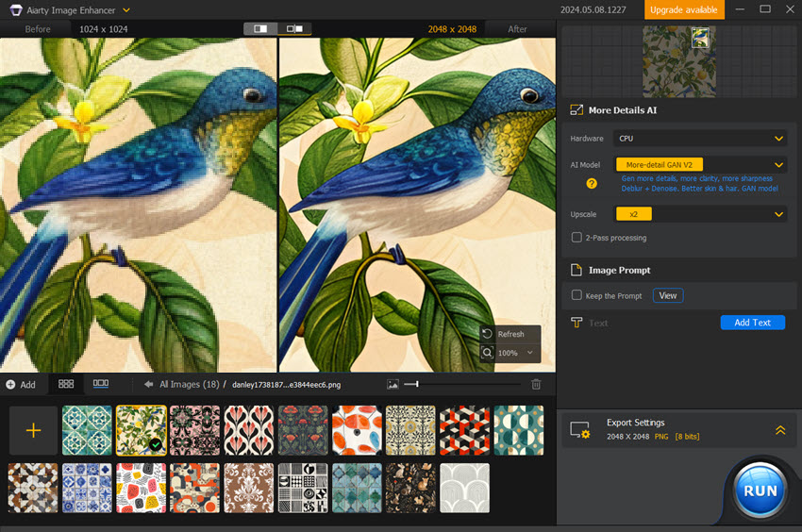Screen dimensions: 802x532
Task: Select the blue Portuguese tile thumbnail
Action: (x=87, y=488)
